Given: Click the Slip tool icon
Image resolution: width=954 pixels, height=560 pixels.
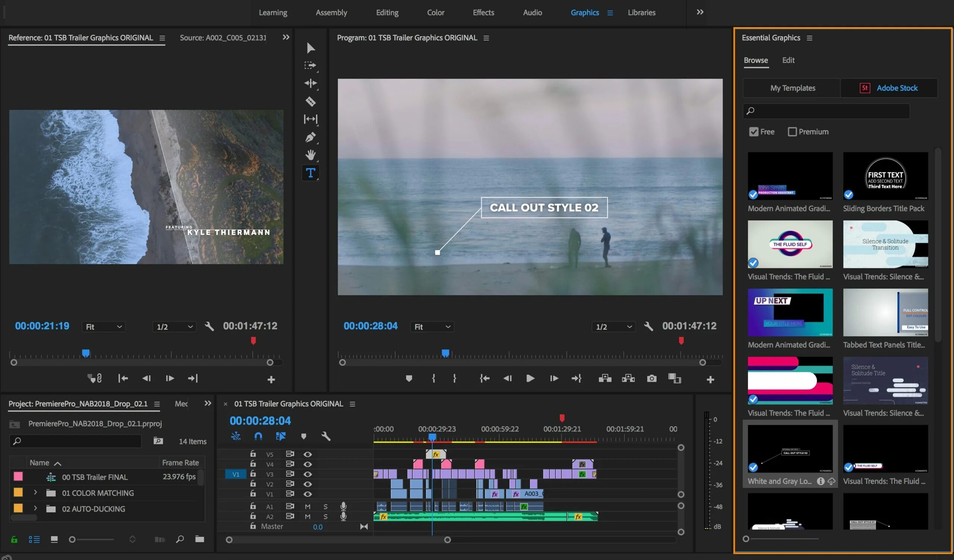Looking at the screenshot, I should tap(310, 119).
